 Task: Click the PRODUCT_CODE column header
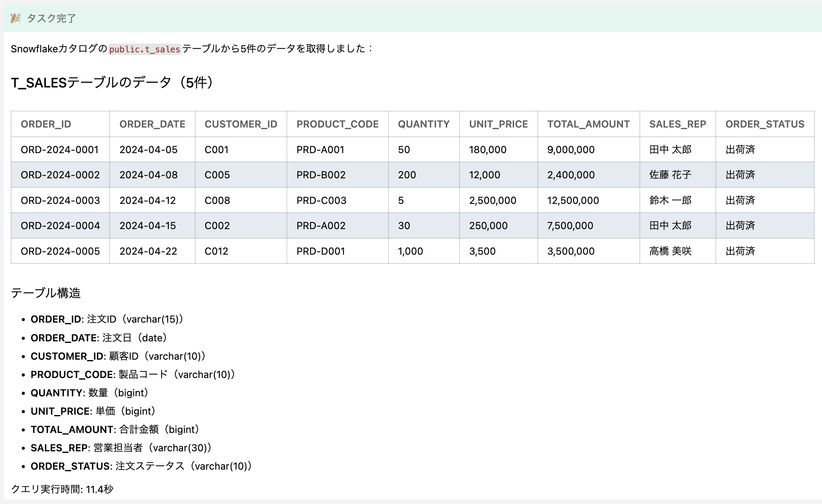click(337, 124)
